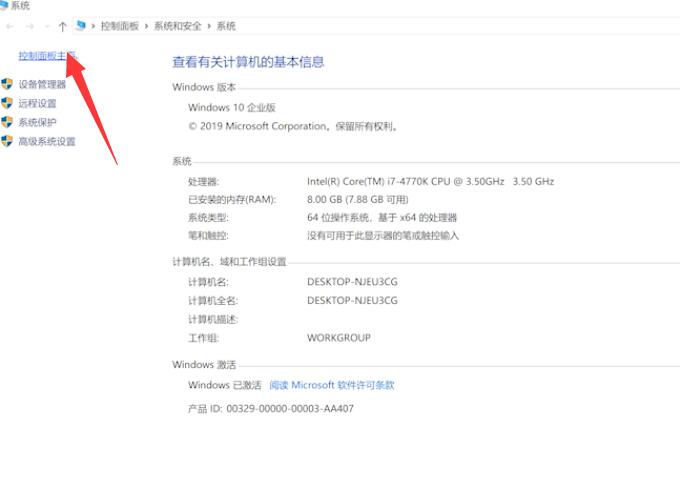Click the computer icon in address bar
Screen dimensions: 680x488
pos(80,26)
